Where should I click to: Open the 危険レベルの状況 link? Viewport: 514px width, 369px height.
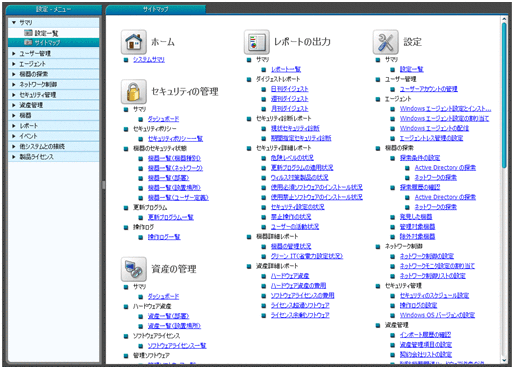pos(292,158)
